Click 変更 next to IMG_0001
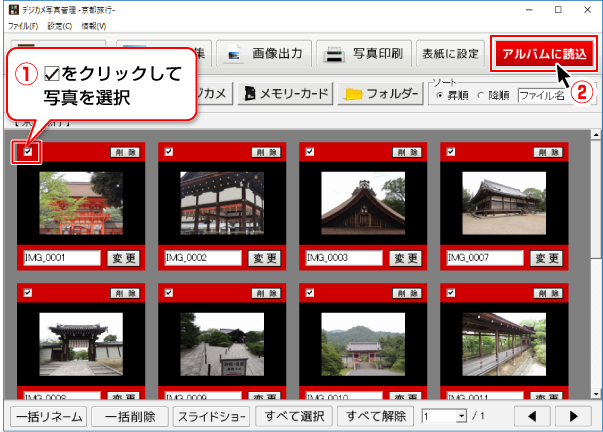The height and width of the screenshot is (432, 603). pyautogui.click(x=123, y=258)
